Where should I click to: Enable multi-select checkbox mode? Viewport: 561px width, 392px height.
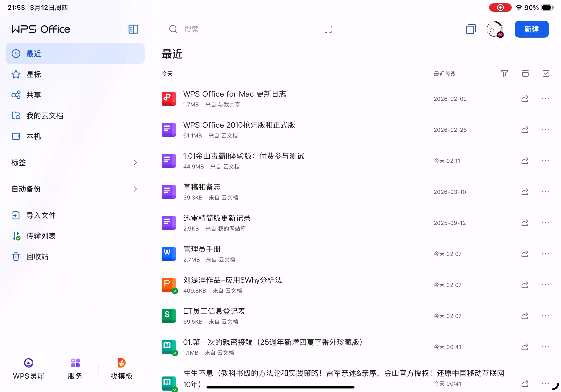(545, 73)
